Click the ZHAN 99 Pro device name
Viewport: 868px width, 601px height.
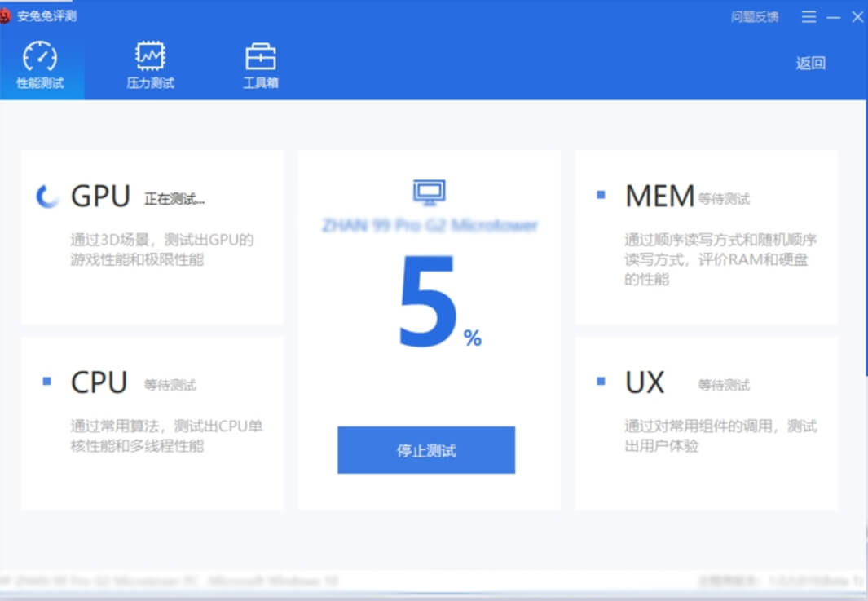click(x=430, y=225)
